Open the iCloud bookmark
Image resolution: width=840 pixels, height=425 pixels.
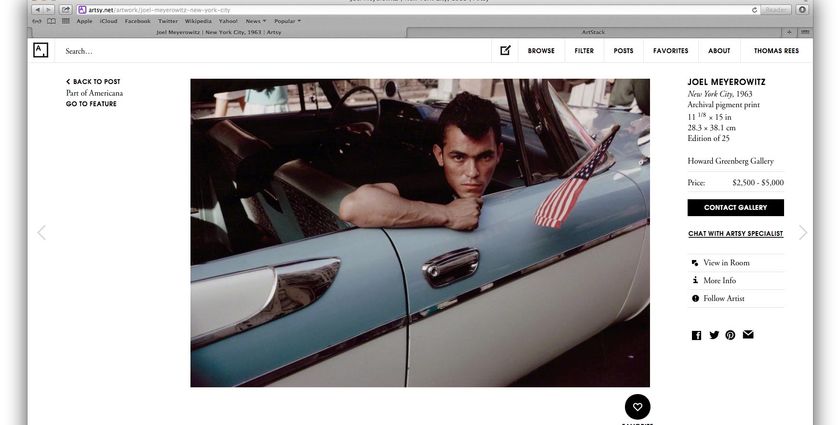pyautogui.click(x=109, y=21)
